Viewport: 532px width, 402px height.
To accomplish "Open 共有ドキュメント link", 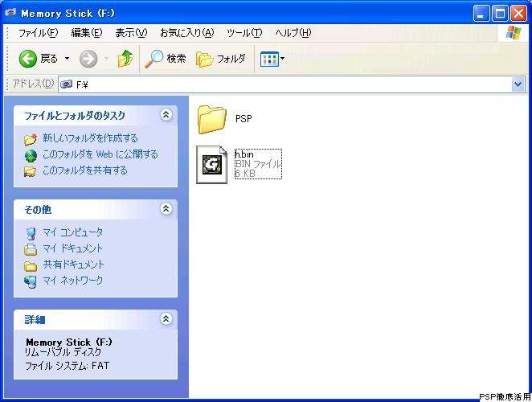I will point(74,265).
